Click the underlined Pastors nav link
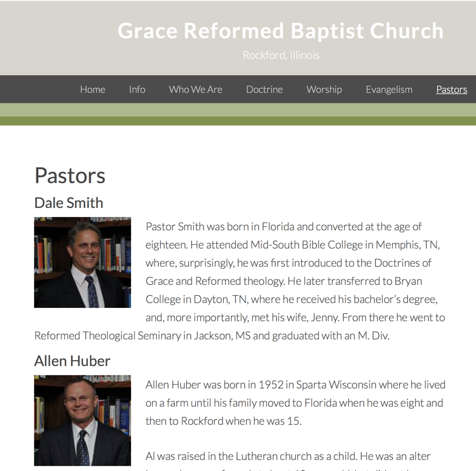Image resolution: width=476 pixels, height=471 pixels. (451, 90)
